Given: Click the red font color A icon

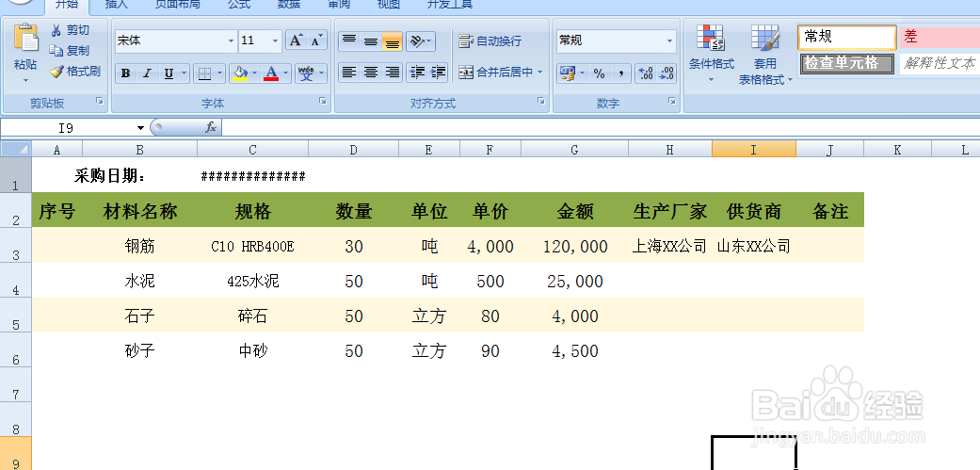Looking at the screenshot, I should point(271,73).
